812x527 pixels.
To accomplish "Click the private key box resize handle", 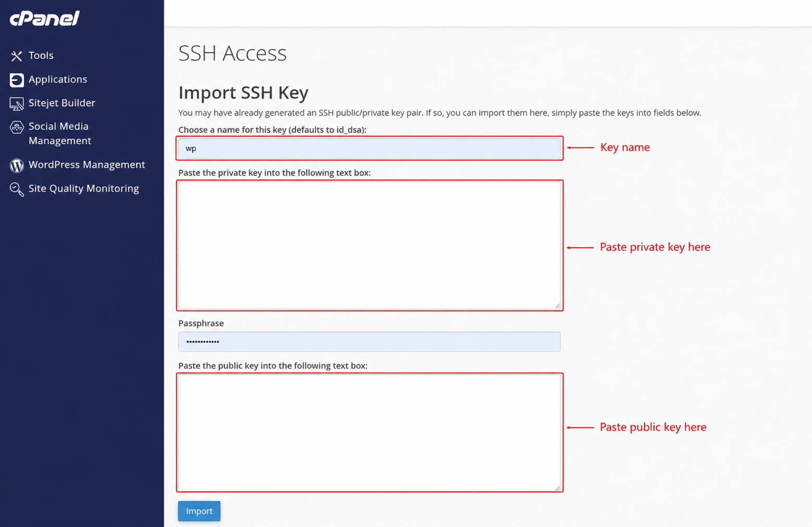I will [x=558, y=306].
